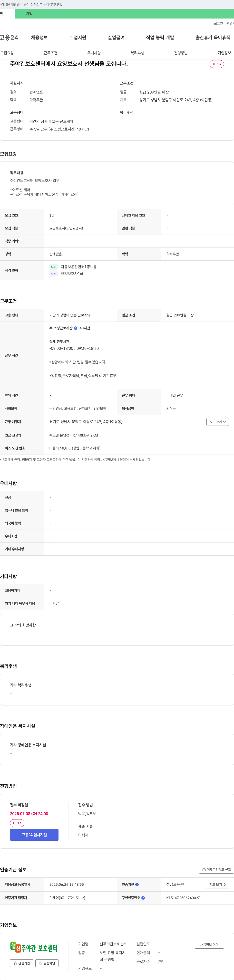Jump to the 우대사항 section tab
Image resolution: width=234 pixels, height=980 pixels.
coord(94,53)
